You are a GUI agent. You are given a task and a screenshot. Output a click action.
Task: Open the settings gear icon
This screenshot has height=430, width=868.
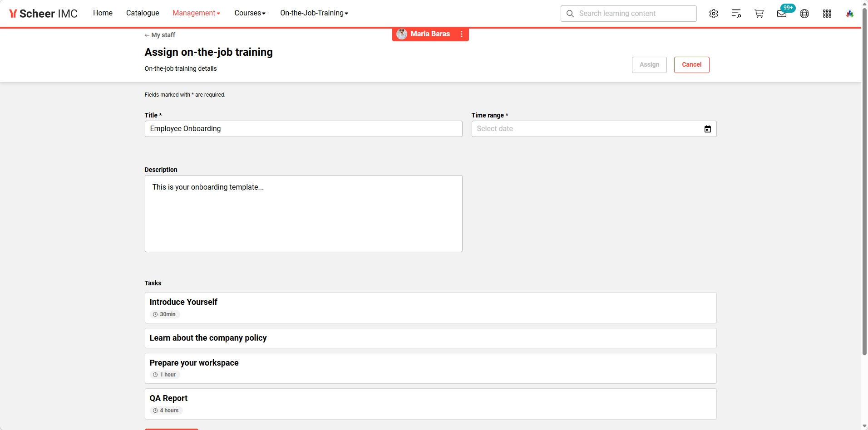click(x=714, y=14)
